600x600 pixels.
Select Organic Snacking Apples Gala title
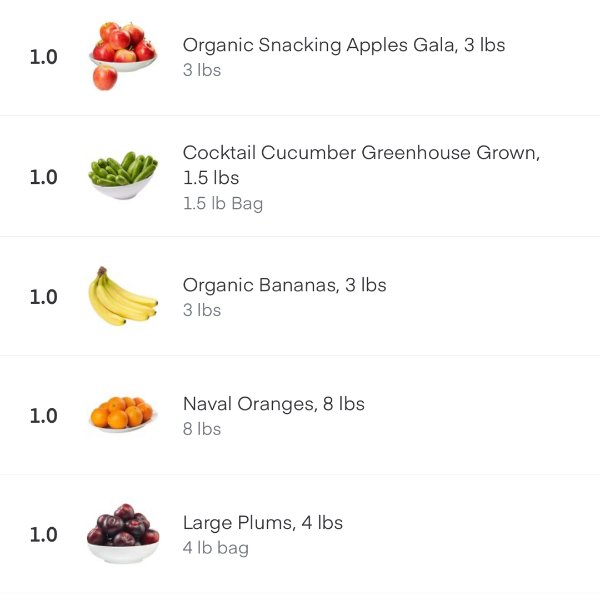pos(344,45)
